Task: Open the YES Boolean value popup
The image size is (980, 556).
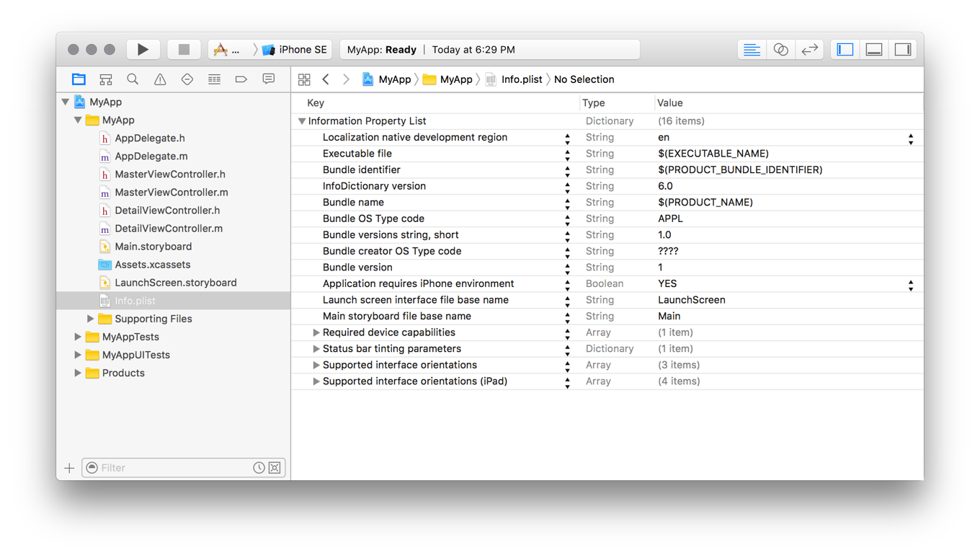Action: 910,284
